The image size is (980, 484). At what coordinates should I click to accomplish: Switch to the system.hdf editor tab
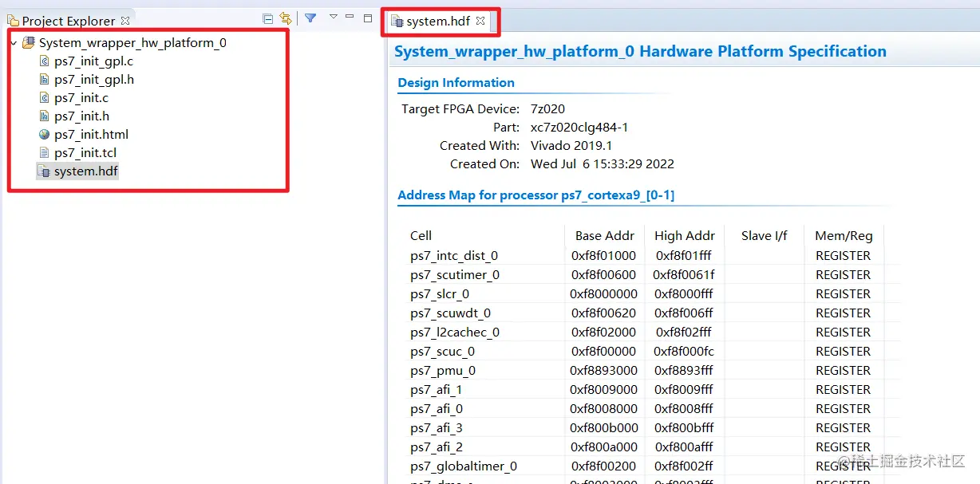[440, 22]
